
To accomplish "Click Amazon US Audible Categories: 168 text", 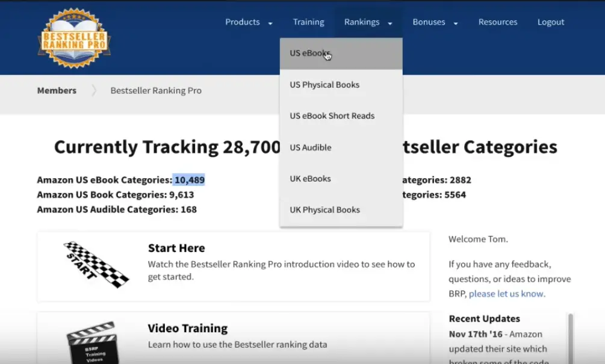I will click(117, 209).
